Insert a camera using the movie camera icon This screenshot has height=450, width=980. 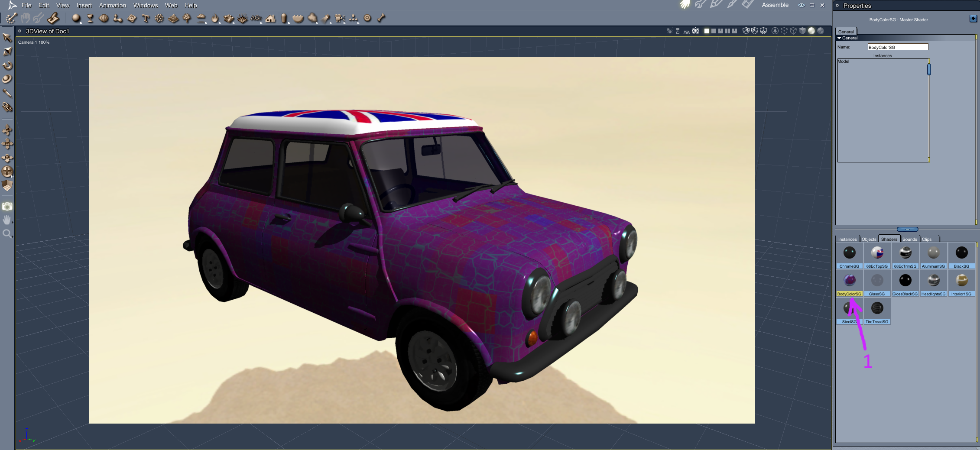point(340,18)
